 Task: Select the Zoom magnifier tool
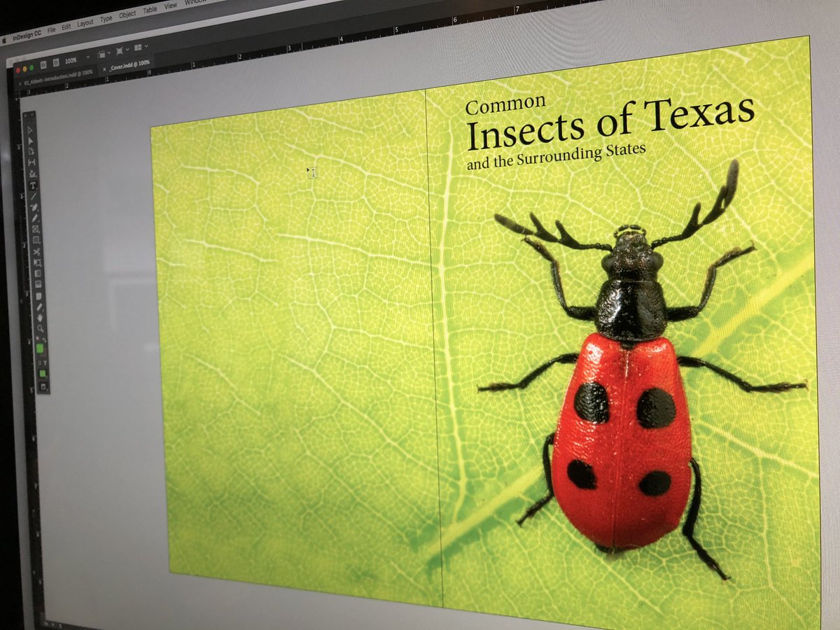[40, 328]
